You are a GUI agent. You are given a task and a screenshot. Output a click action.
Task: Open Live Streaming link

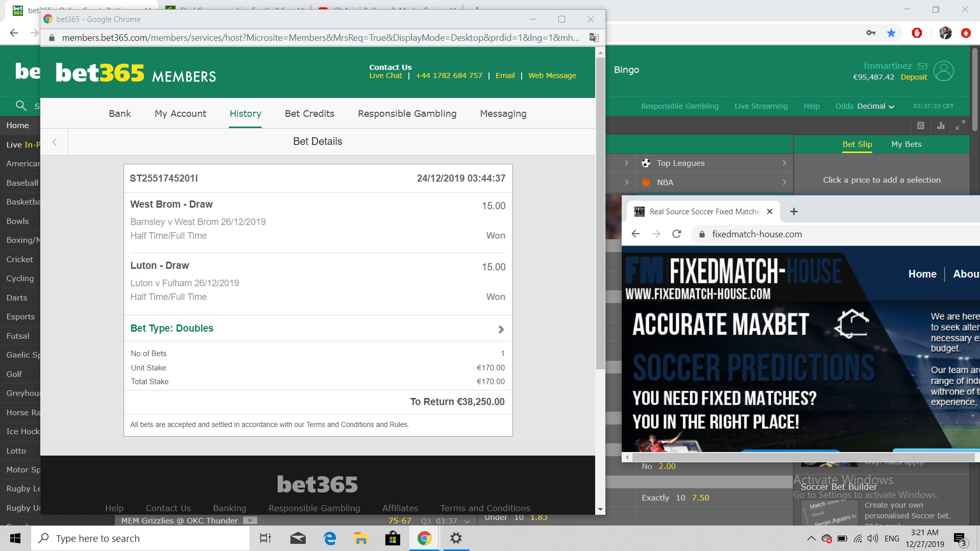pyautogui.click(x=761, y=106)
